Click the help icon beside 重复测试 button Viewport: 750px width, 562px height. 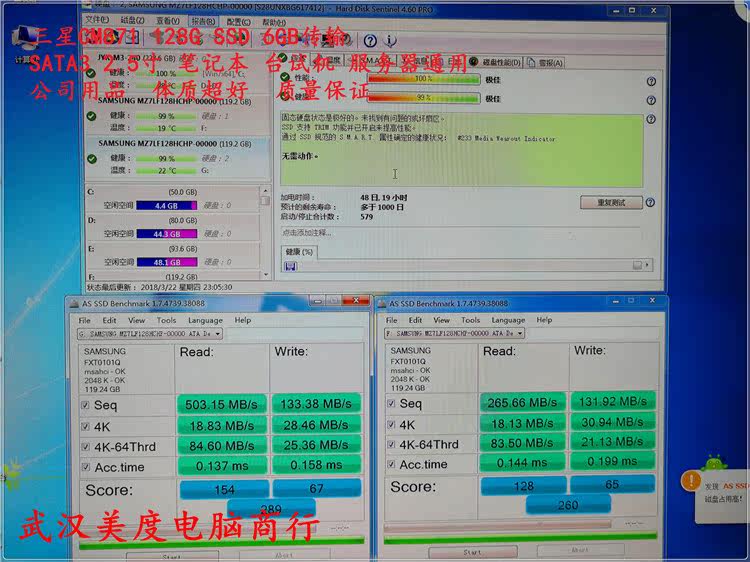click(650, 202)
